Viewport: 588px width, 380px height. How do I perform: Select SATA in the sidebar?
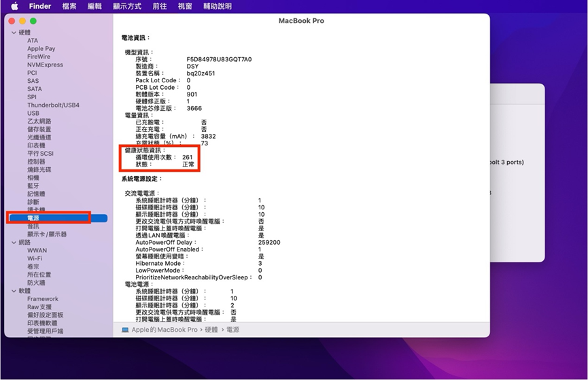35,89
